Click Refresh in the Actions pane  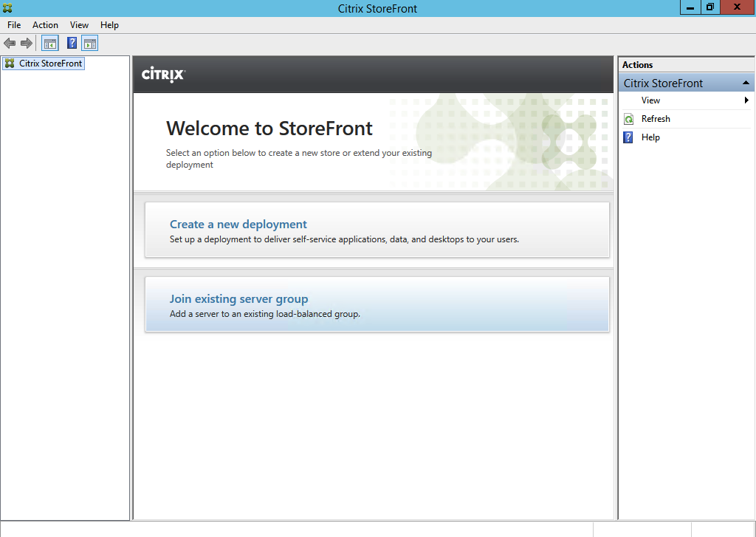coord(656,119)
